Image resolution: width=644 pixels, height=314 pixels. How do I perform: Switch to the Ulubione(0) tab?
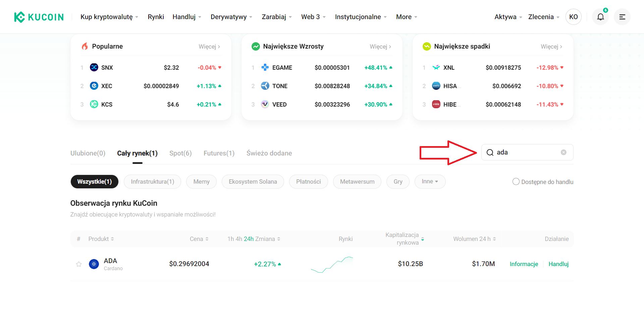[x=88, y=153]
